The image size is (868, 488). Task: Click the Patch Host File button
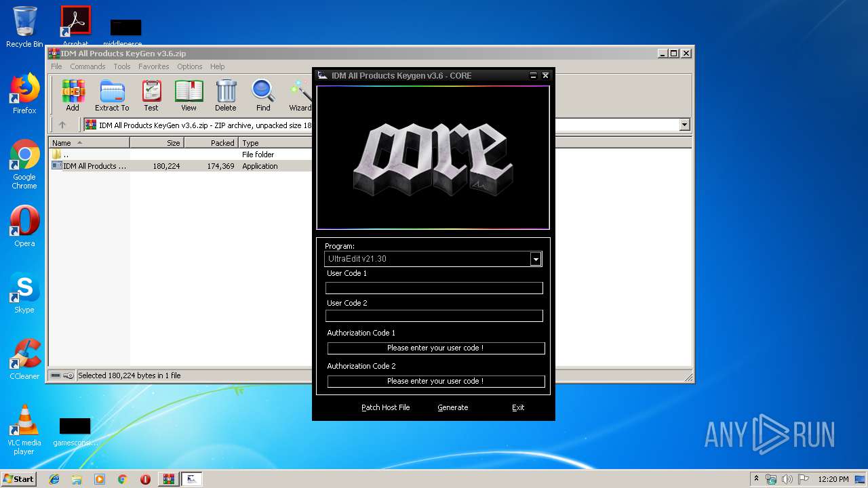[385, 407]
